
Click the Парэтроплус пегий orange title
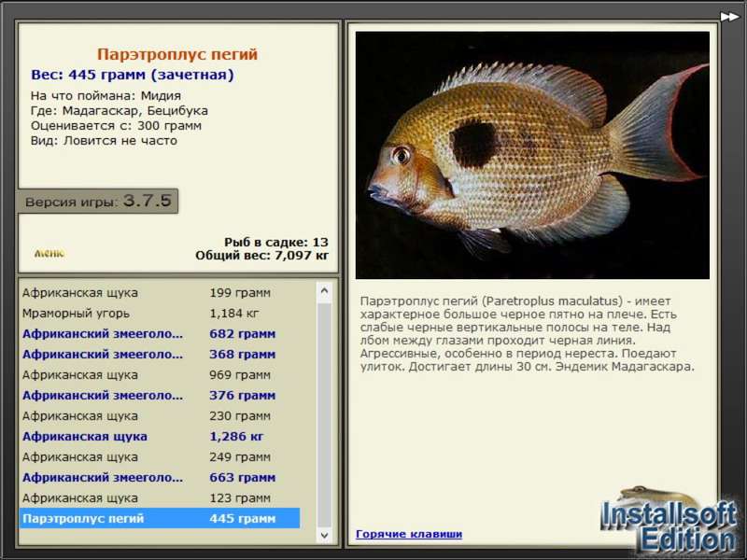pos(177,54)
